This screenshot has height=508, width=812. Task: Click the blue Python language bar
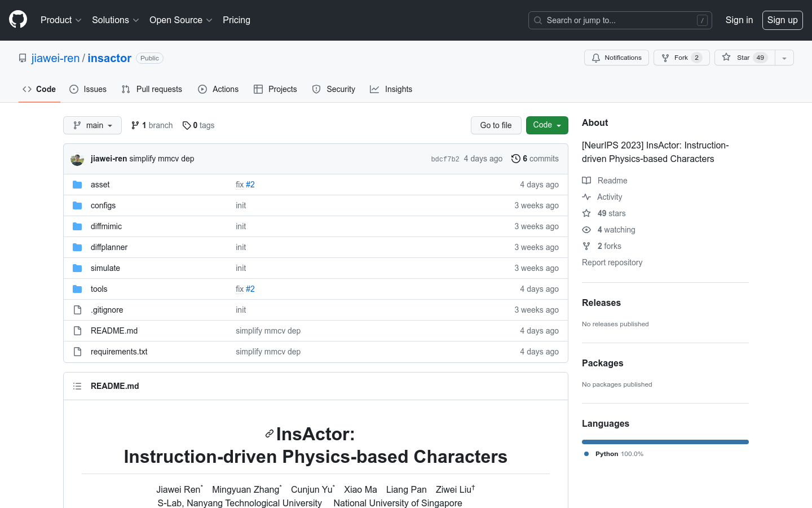tap(665, 442)
